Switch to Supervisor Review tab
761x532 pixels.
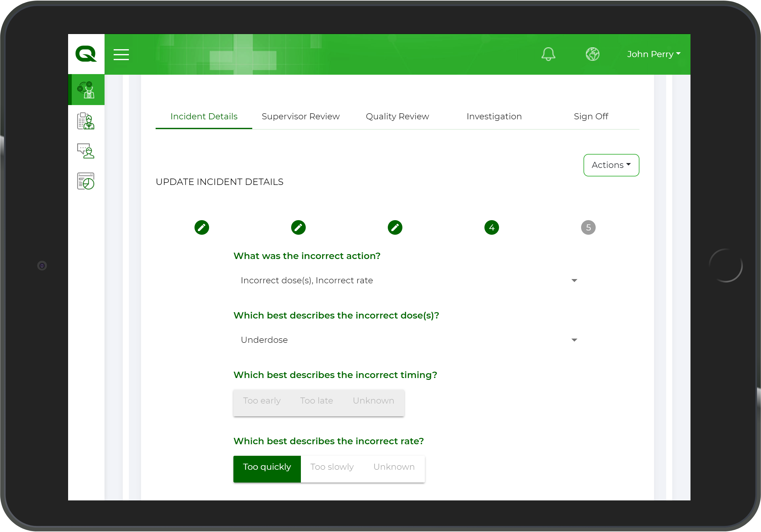coord(300,116)
